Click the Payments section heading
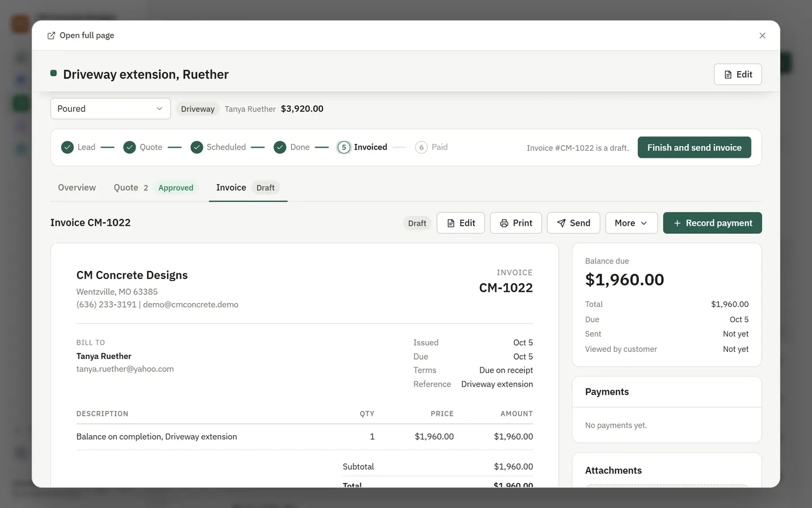The width and height of the screenshot is (812, 508). pyautogui.click(x=607, y=392)
